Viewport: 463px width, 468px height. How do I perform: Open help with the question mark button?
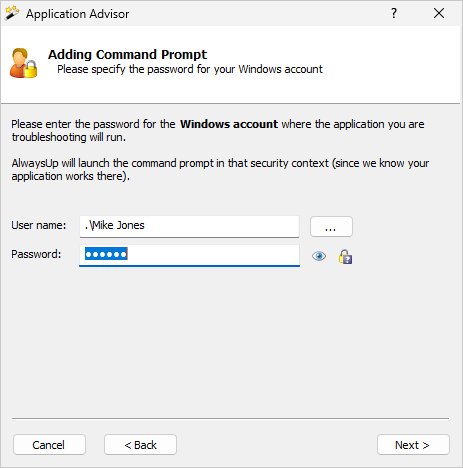(394, 13)
